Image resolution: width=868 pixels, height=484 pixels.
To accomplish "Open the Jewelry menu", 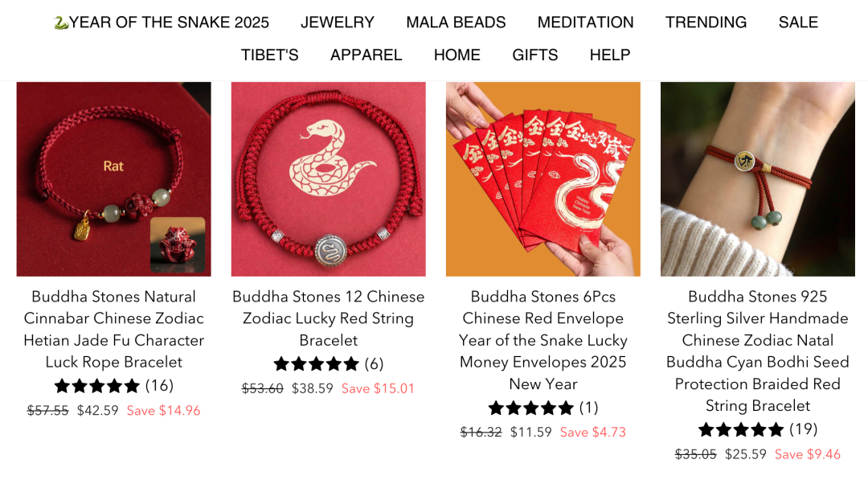I will click(337, 23).
